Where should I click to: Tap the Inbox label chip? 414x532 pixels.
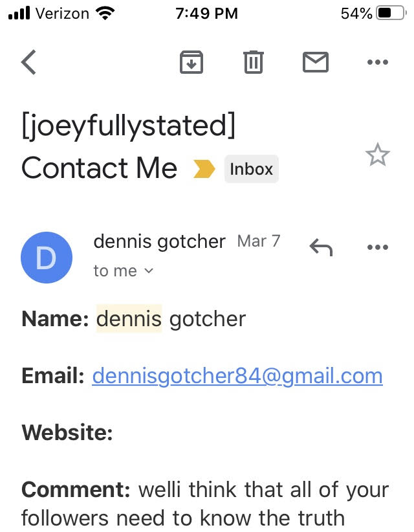point(251,170)
